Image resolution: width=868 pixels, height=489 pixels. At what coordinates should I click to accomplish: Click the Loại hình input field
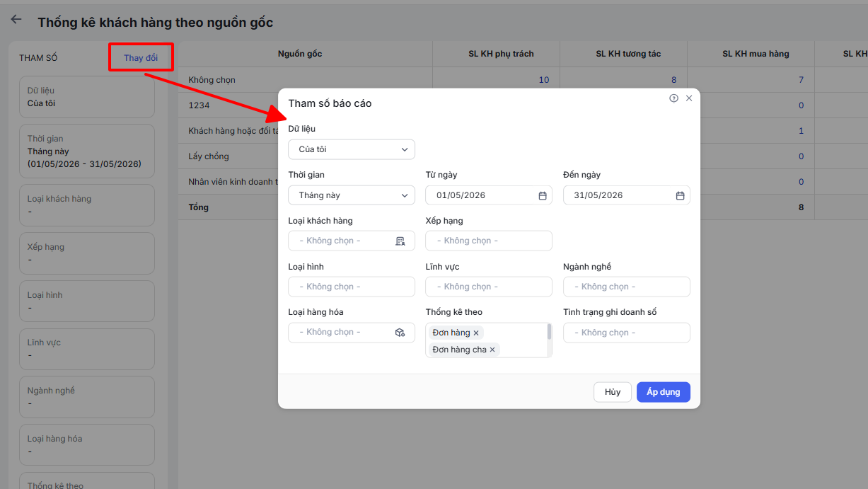click(352, 287)
